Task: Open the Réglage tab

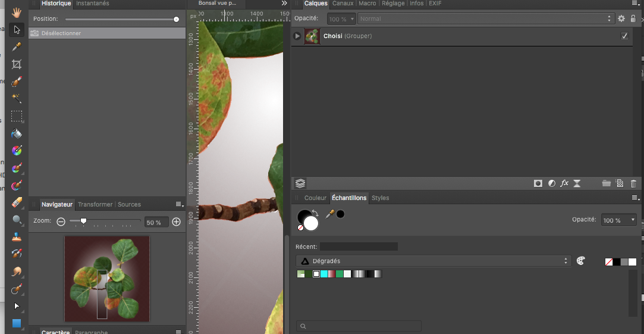Action: 393,4
